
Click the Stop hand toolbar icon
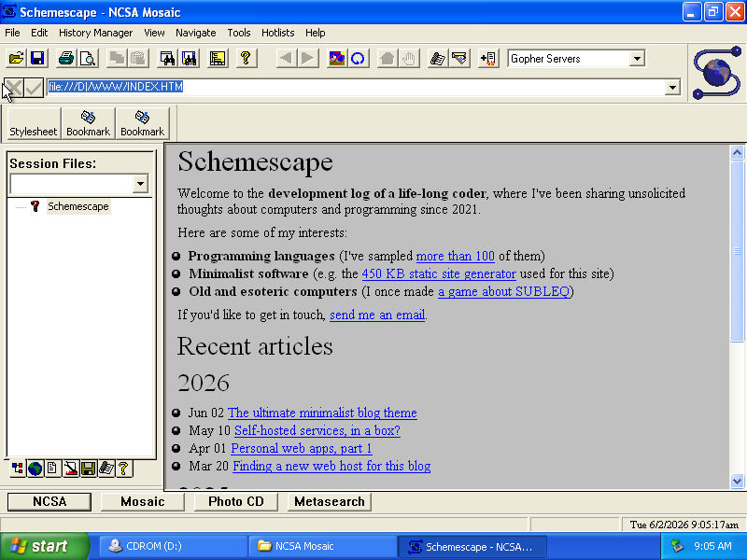click(409, 59)
